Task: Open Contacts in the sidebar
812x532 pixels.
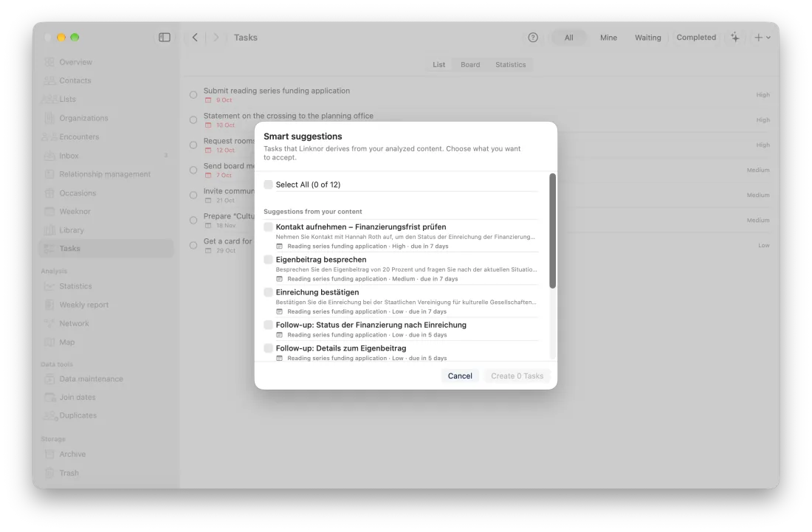Action: point(106,80)
